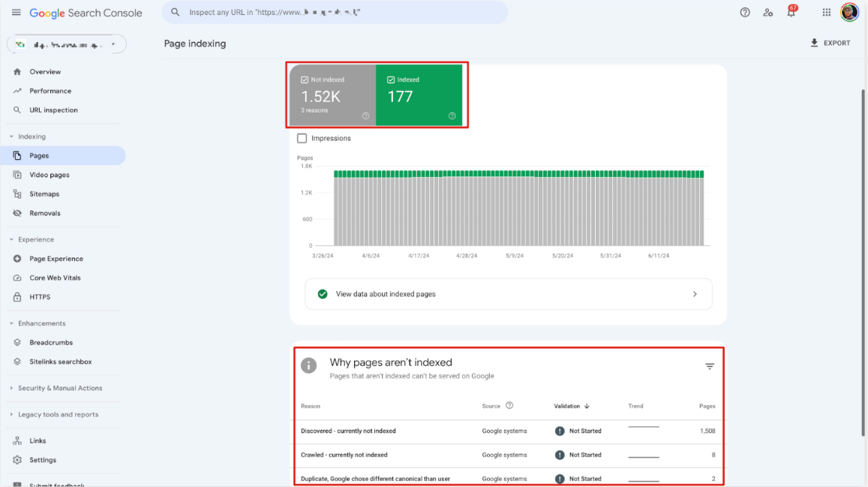Toggle the Not indexed checkbox card
The image size is (868, 487).
pyautogui.click(x=332, y=95)
